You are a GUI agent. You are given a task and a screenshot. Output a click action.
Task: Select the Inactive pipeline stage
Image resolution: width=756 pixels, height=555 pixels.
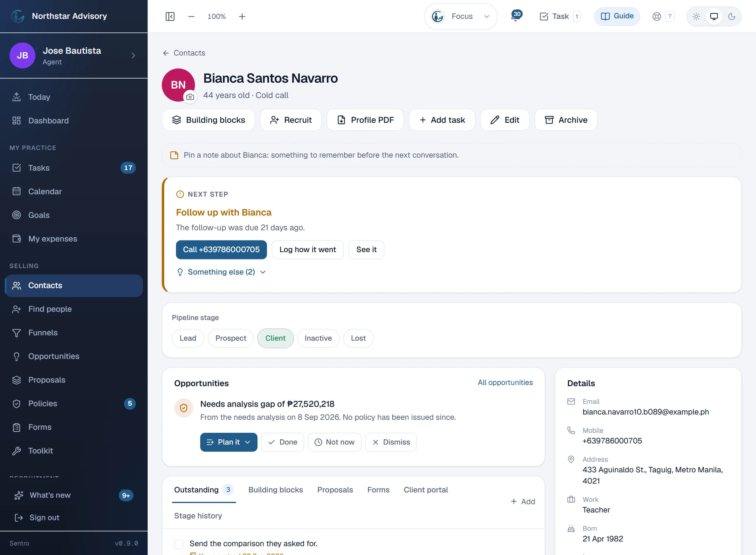click(x=318, y=338)
